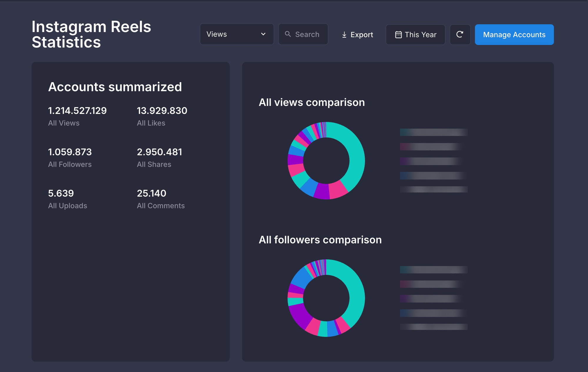Click the Search input field

(303, 34)
